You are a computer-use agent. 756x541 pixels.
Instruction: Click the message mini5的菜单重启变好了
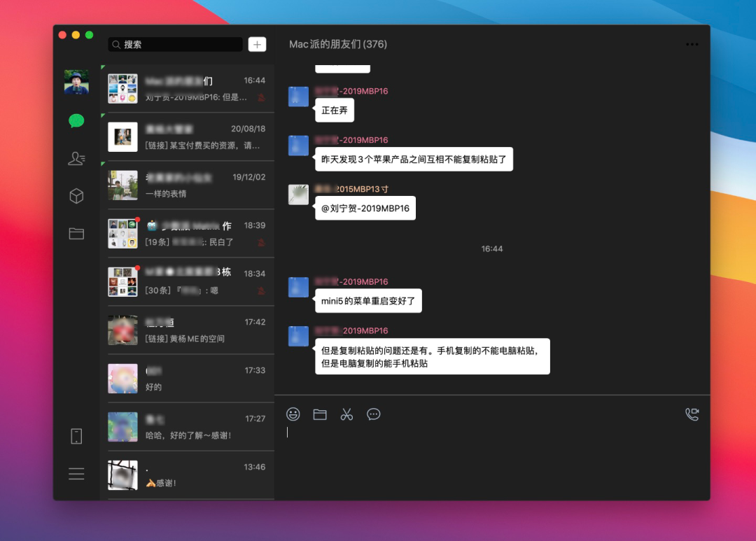[368, 301]
